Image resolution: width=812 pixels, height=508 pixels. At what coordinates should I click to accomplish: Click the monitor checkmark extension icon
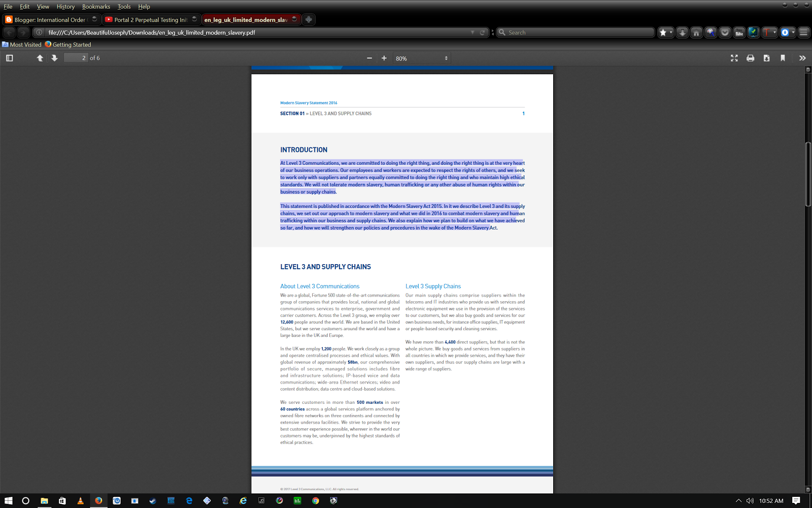754,33
